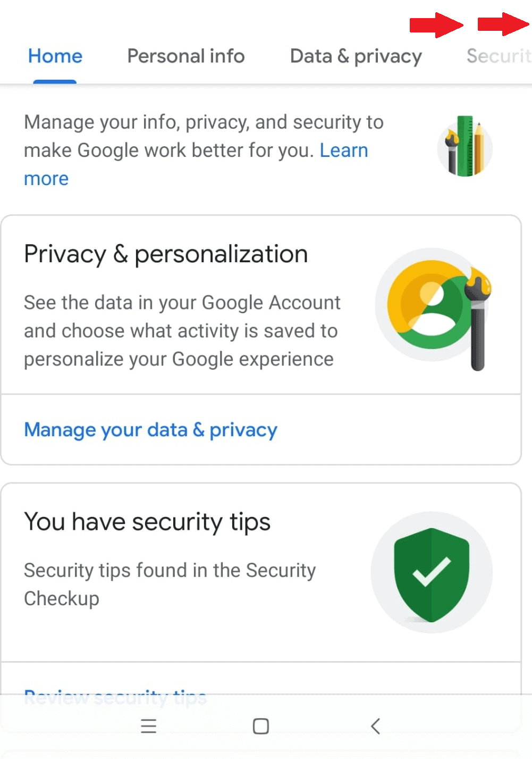The height and width of the screenshot is (759, 532).
Task: Switch to the Home tab
Action: [55, 56]
